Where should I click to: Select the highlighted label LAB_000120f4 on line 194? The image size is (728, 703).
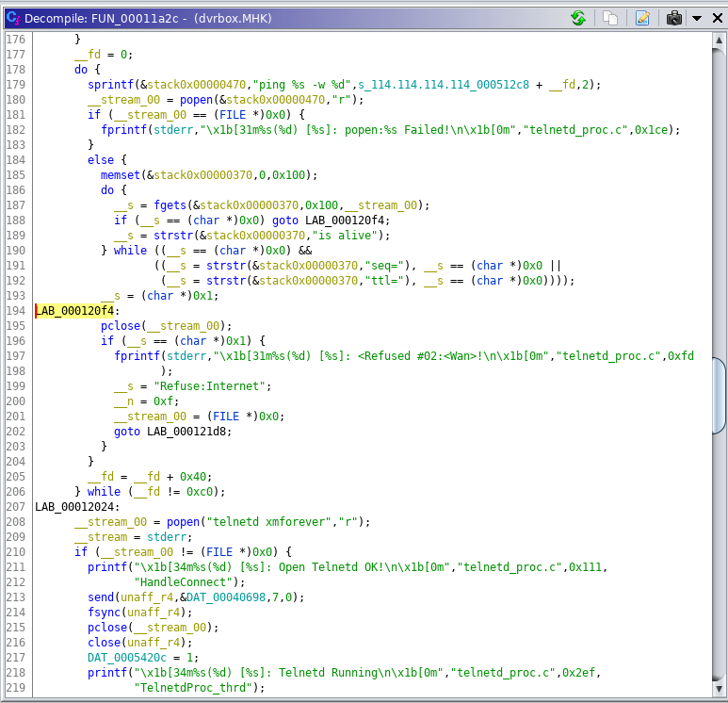74,311
